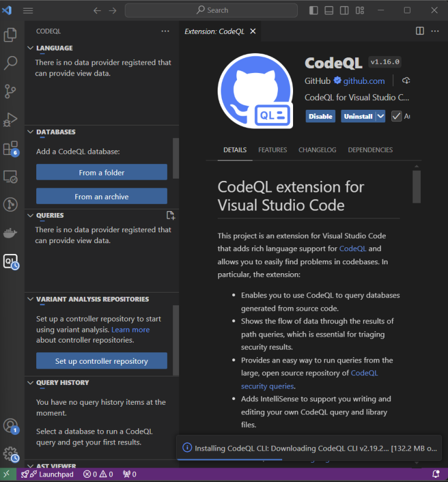Viewport: 448px width, 482px height.
Task: Split the editor to the right
Action: tap(420, 31)
